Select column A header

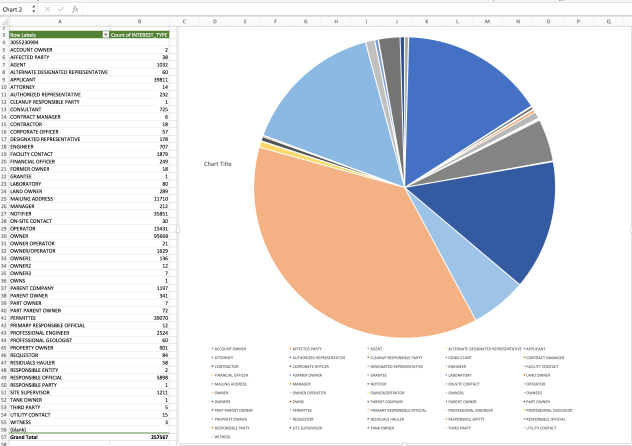[x=60, y=20]
